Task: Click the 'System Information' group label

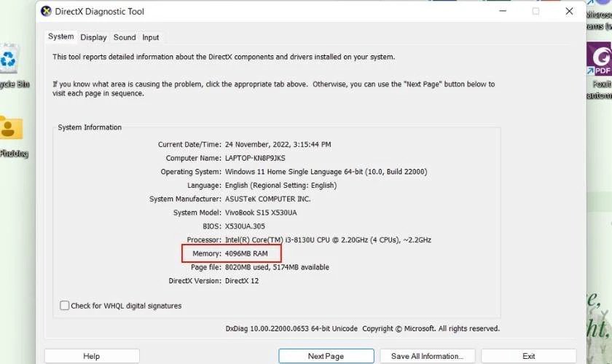Action: 90,127
